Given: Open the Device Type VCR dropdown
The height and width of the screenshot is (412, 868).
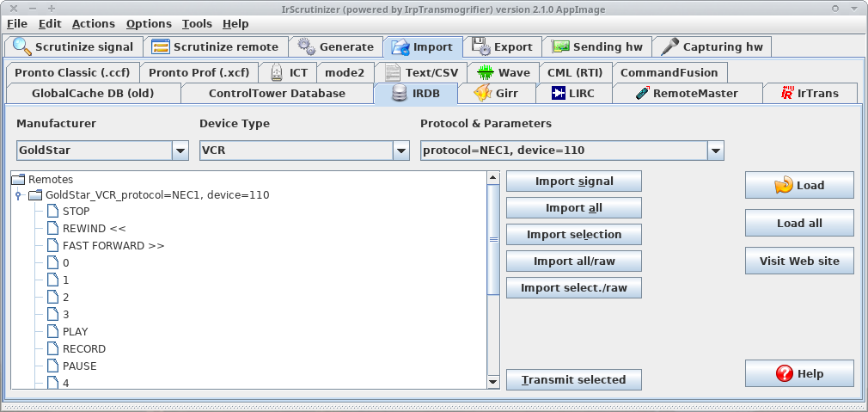Looking at the screenshot, I should (x=400, y=151).
